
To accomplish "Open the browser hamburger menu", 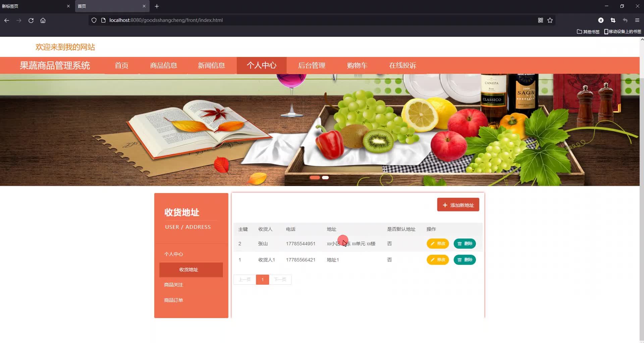I will click(x=637, y=20).
